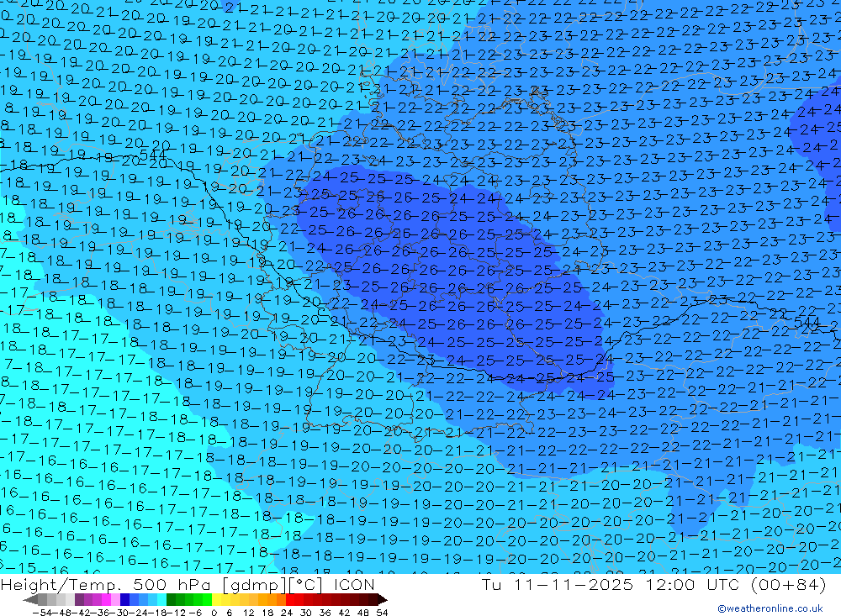Pick the cyan swatch near -18
Image resolution: width=841 pixels, height=616 pixels.
162,599
